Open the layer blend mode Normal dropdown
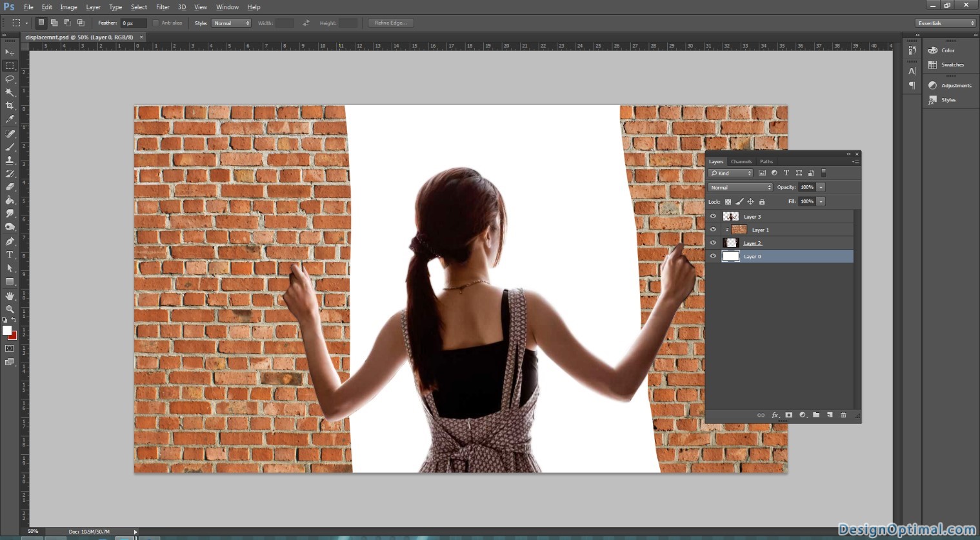 coord(740,187)
